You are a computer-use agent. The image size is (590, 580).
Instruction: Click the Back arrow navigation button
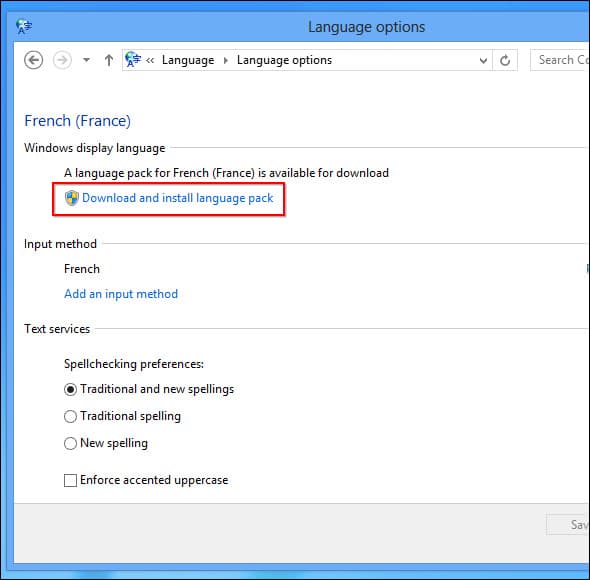(x=33, y=60)
